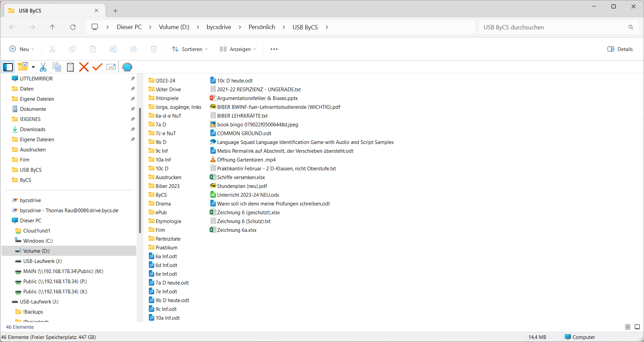Click the clipboard paste icon in Classic toolbar
The height and width of the screenshot is (342, 644).
click(70, 67)
